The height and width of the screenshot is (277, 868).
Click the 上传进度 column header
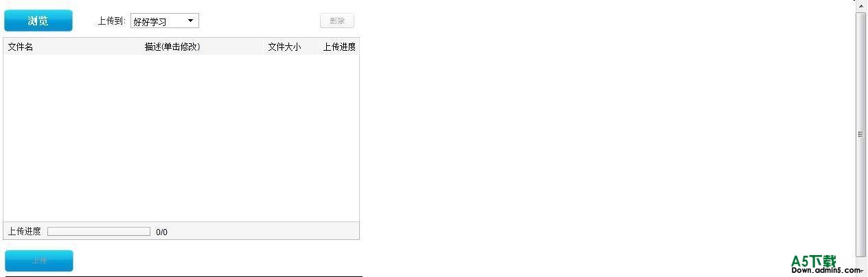coord(339,47)
